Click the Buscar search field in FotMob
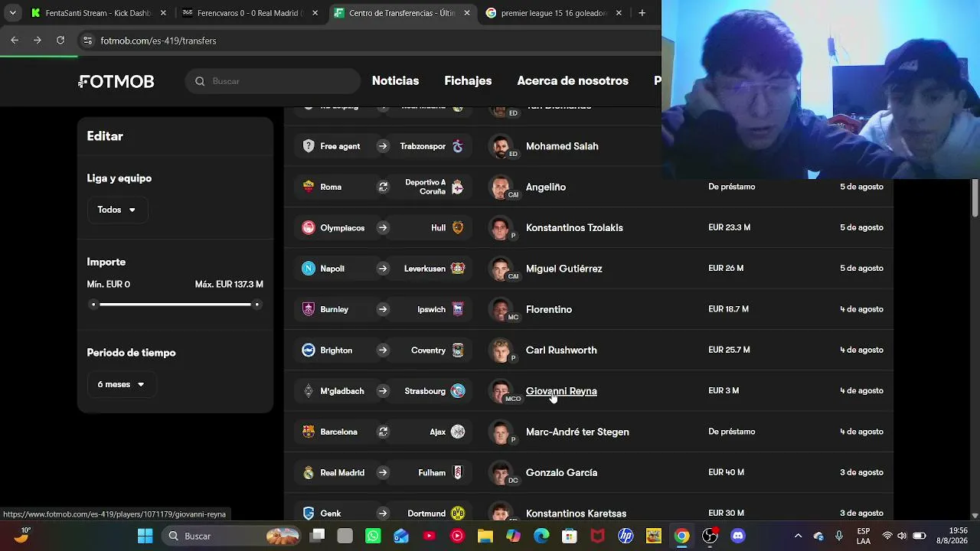The height and width of the screenshot is (551, 980). (273, 81)
